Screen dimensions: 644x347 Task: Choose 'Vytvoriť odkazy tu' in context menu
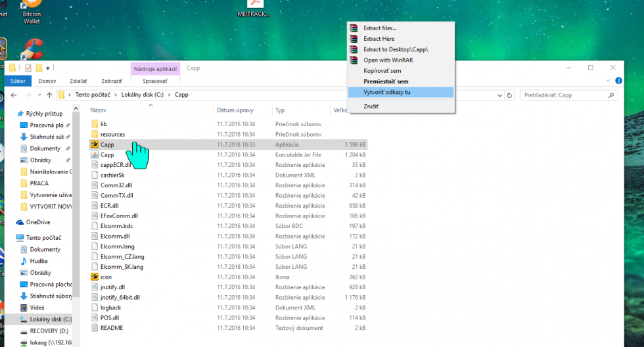coord(387,92)
